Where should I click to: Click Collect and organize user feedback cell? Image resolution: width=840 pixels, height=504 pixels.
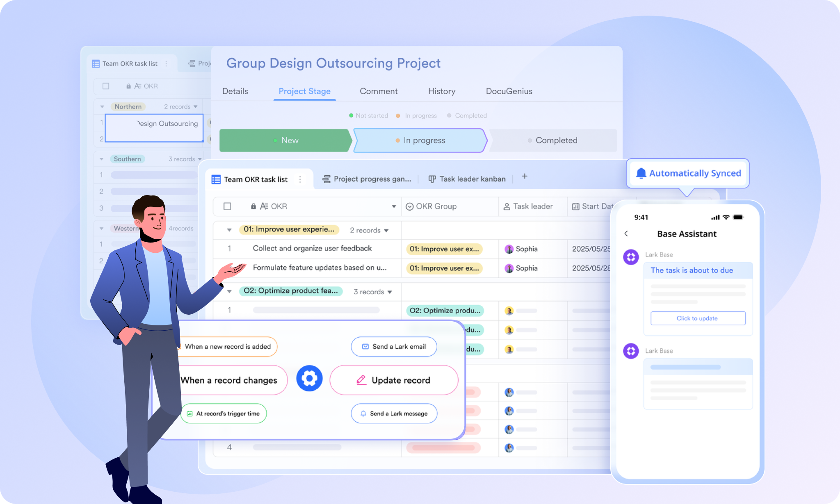tap(312, 248)
